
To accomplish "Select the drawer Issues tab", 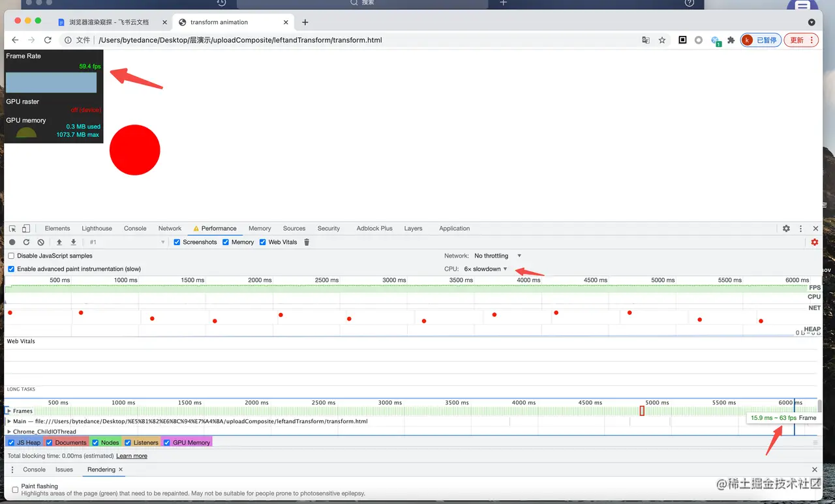I will click(x=64, y=469).
